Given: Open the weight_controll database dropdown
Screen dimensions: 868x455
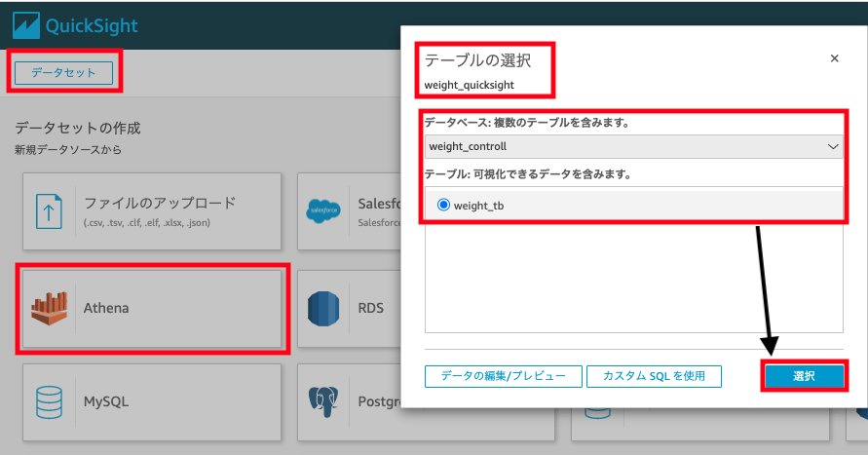Looking at the screenshot, I should coord(634,147).
